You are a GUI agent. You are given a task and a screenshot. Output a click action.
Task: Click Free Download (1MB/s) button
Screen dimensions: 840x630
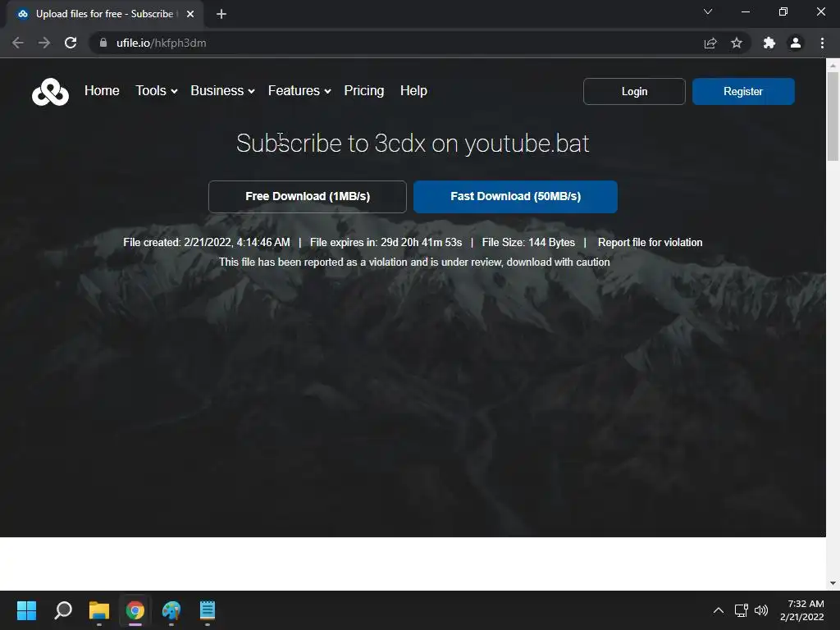click(308, 197)
